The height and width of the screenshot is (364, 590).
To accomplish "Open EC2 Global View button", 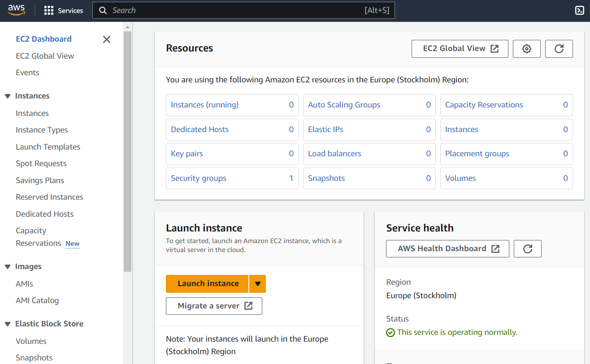I will click(x=460, y=49).
